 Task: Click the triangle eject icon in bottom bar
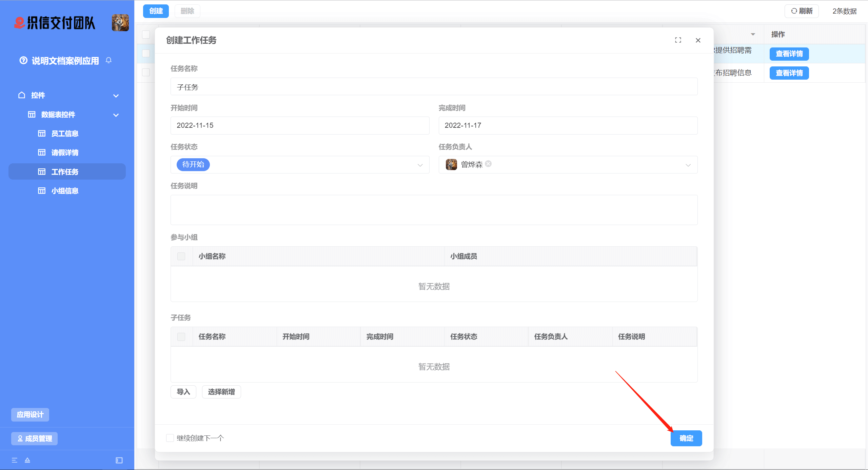pos(27,460)
